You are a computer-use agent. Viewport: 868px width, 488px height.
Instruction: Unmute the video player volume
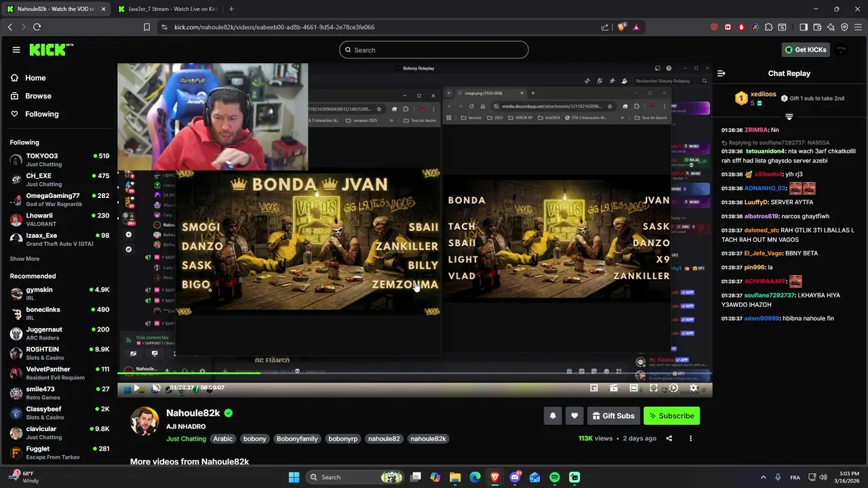[x=156, y=388]
